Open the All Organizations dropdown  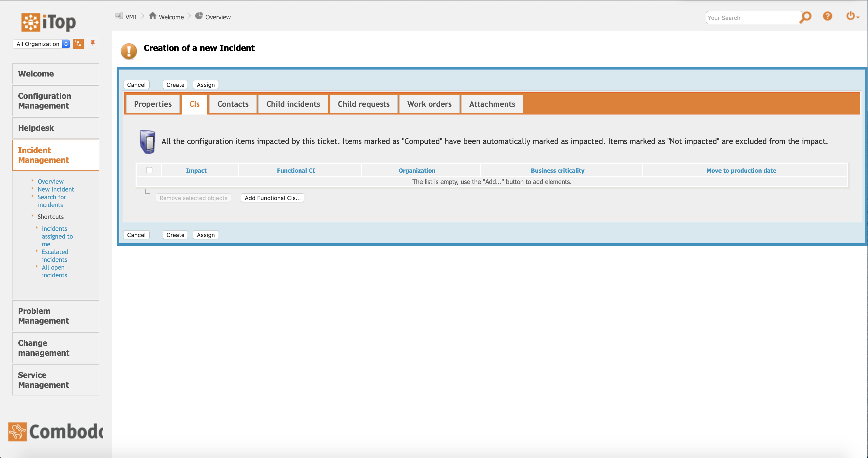point(41,44)
